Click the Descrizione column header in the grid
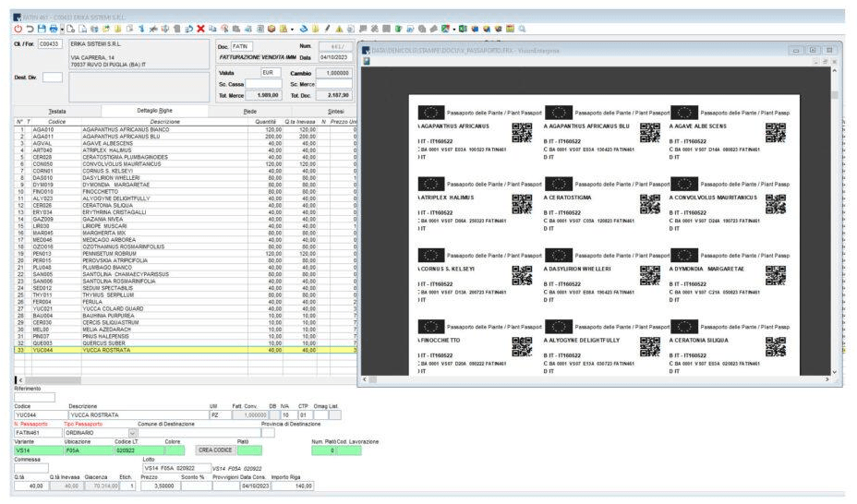Viewport: 857px width, 504px height. pyautogui.click(x=164, y=122)
